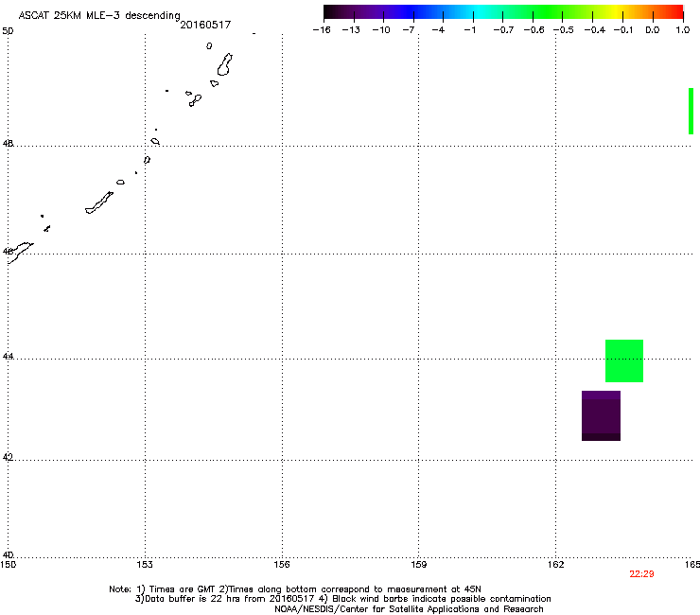Click the color bar label 0.0
Image resolution: width=700 pixels, height=615 pixels.
tap(653, 30)
